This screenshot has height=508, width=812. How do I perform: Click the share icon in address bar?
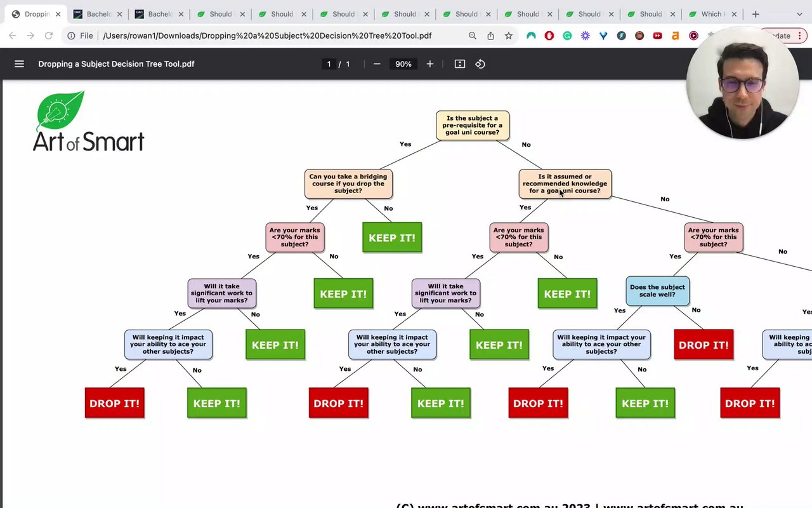point(490,36)
